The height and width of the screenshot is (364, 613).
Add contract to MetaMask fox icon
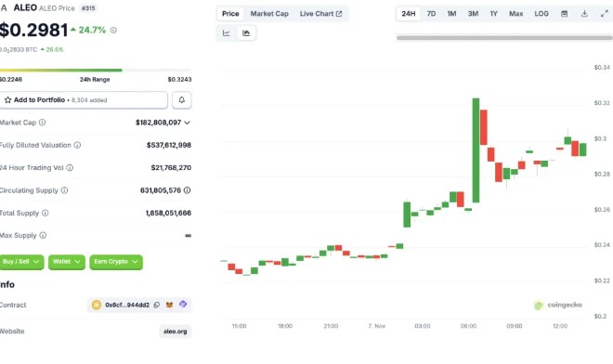(x=169, y=305)
